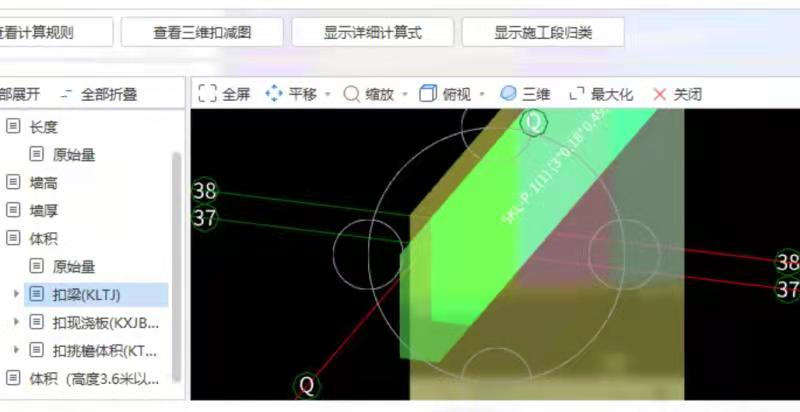Click the left axis label 38
The width and height of the screenshot is (800, 412).
205,191
